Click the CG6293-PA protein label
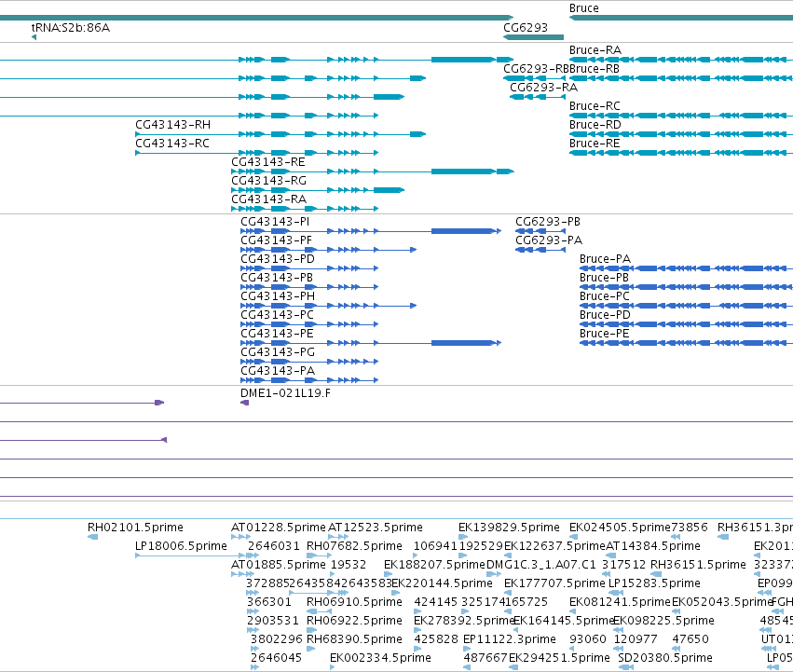Image resolution: width=793 pixels, height=672 pixels. point(549,240)
